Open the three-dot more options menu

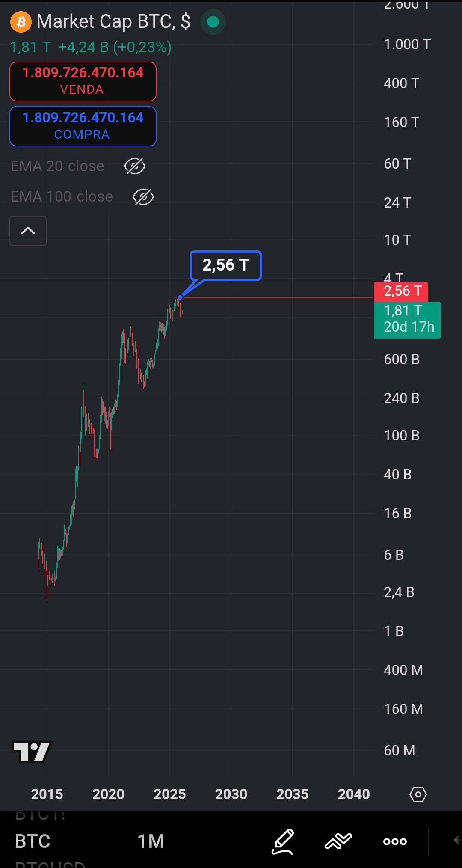click(x=395, y=841)
